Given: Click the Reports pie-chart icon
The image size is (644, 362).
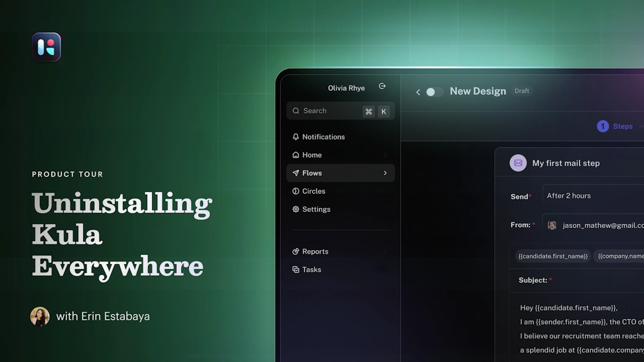Looking at the screenshot, I should tap(296, 252).
